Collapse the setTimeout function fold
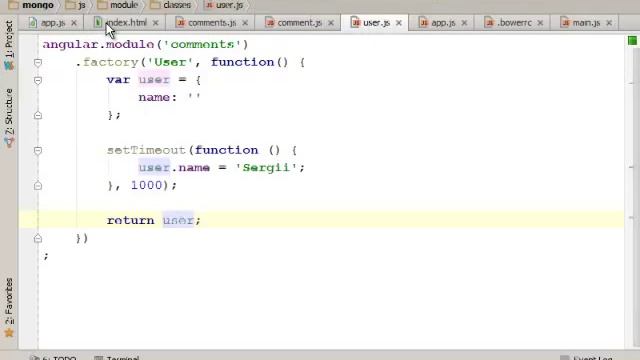 pos(38,151)
